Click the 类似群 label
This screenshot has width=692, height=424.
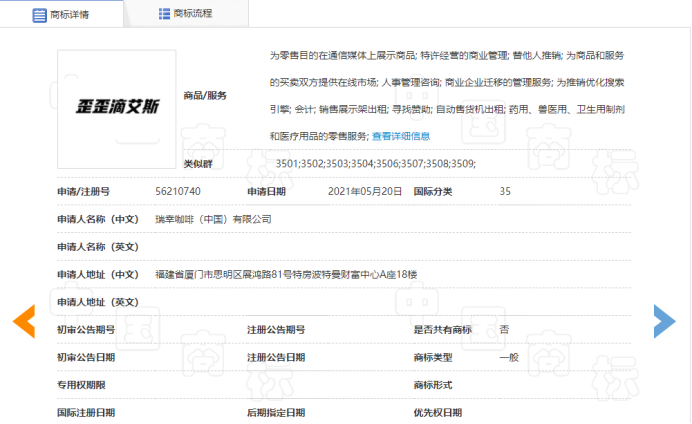(x=198, y=164)
